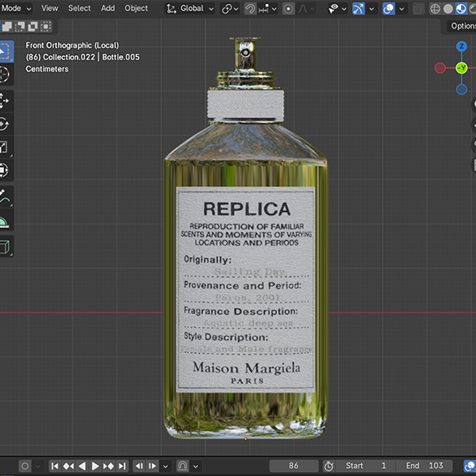Image resolution: width=476 pixels, height=476 pixels.
Task: Click the current frame field 86
Action: [294, 466]
